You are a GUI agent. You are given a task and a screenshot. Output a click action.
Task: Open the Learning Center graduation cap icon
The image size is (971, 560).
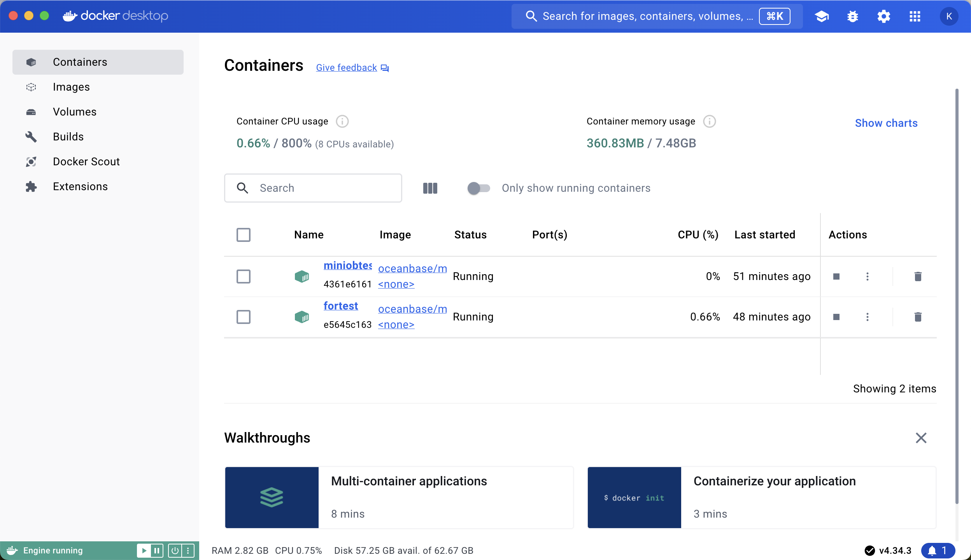point(822,16)
